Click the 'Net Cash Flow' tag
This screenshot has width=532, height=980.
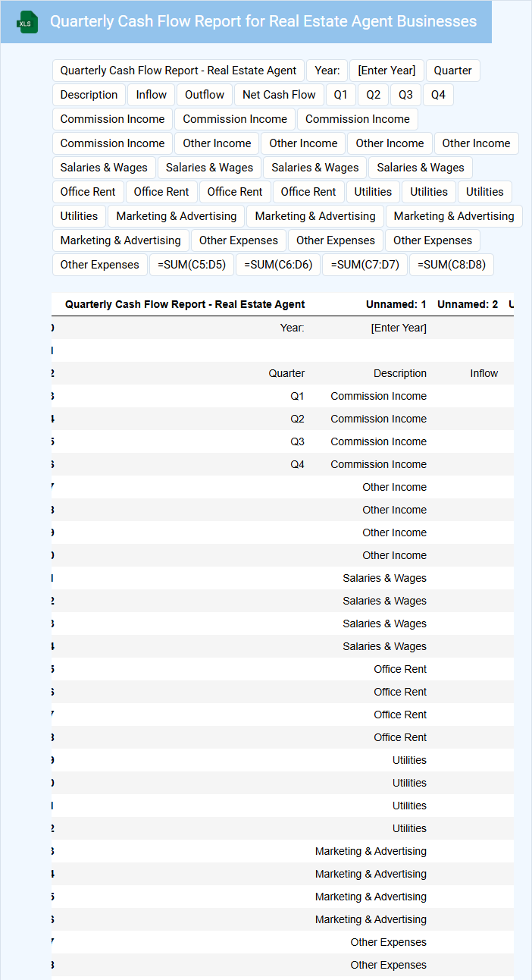point(279,95)
